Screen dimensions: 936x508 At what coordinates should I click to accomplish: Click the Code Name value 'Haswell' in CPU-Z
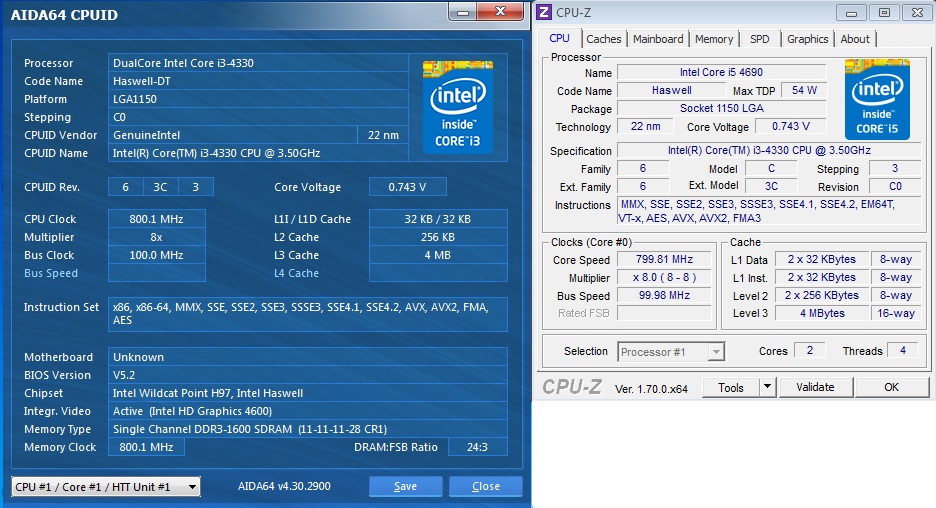pos(671,90)
